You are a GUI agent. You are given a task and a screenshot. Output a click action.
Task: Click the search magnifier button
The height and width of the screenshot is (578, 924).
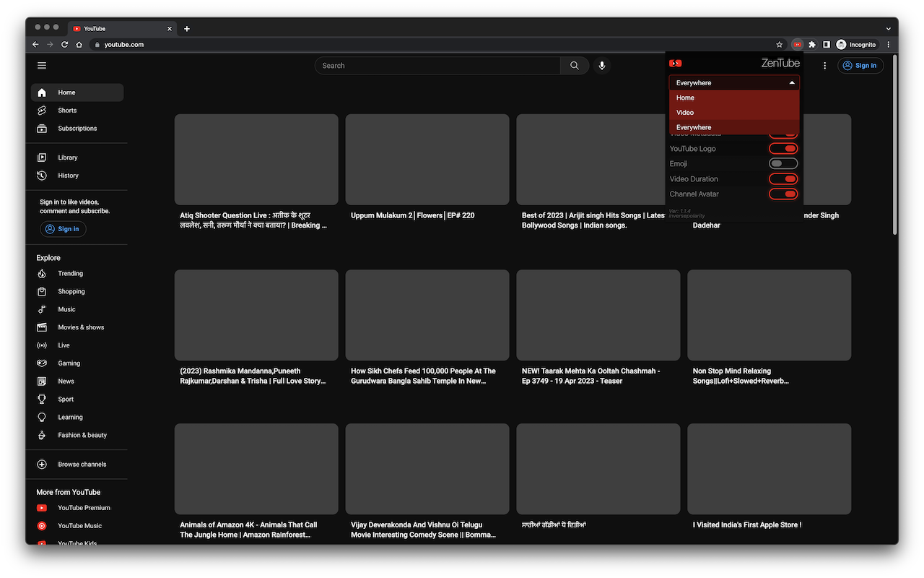[x=575, y=66]
